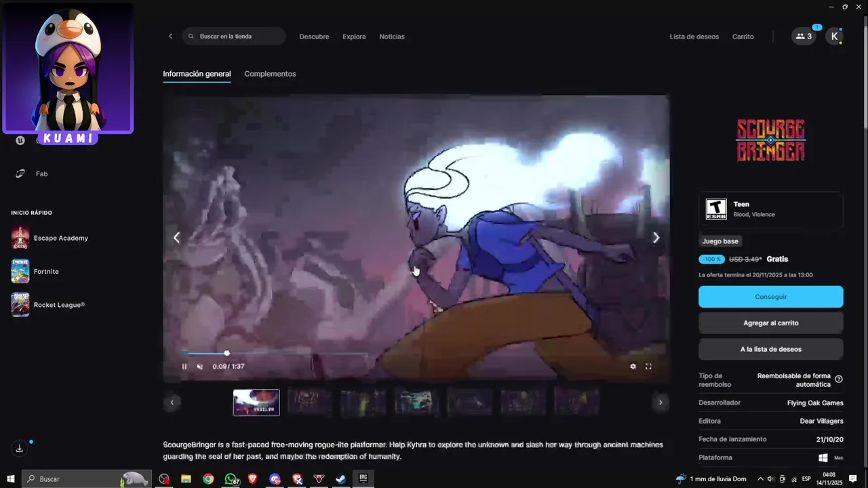The width and height of the screenshot is (868, 488).
Task: Open Fab in the sidebar
Action: 41,174
